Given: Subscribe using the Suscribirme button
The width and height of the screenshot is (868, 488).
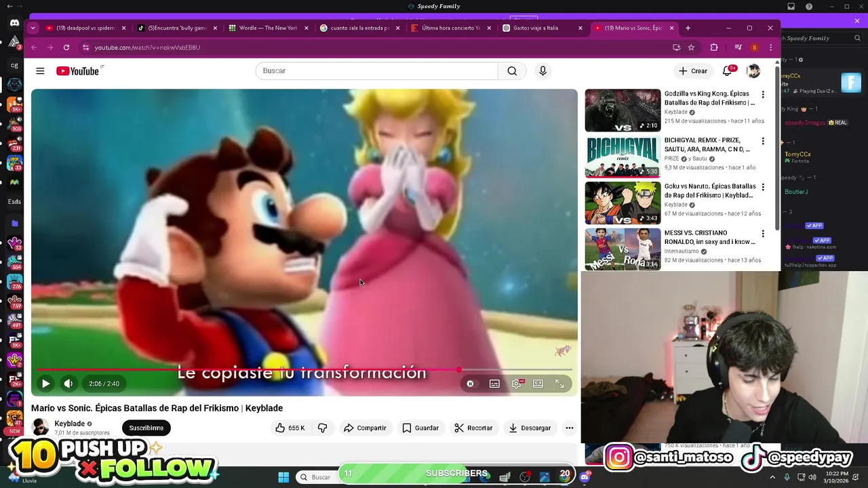Looking at the screenshot, I should [x=146, y=428].
